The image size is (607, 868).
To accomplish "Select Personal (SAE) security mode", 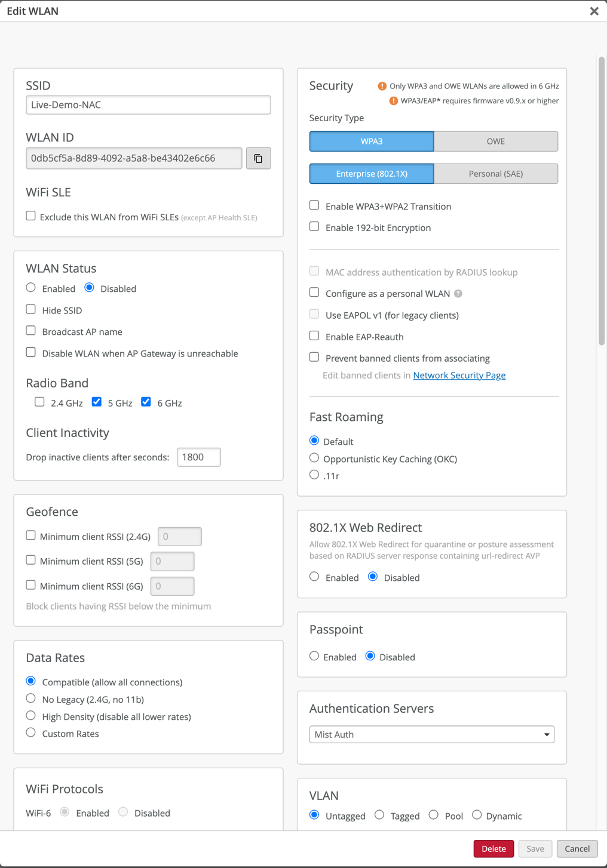I will point(495,174).
